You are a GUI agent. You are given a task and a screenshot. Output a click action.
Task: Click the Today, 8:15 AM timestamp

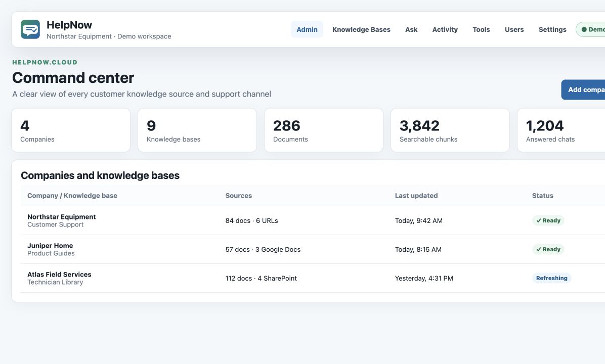click(x=418, y=249)
